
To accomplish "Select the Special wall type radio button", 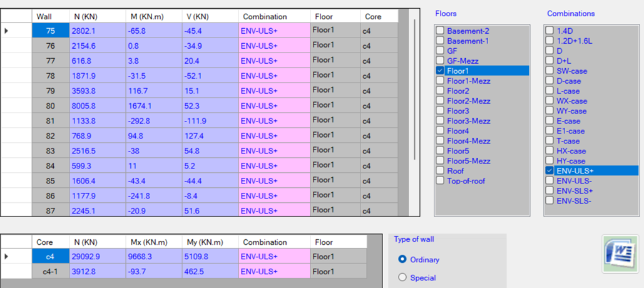I will point(402,277).
